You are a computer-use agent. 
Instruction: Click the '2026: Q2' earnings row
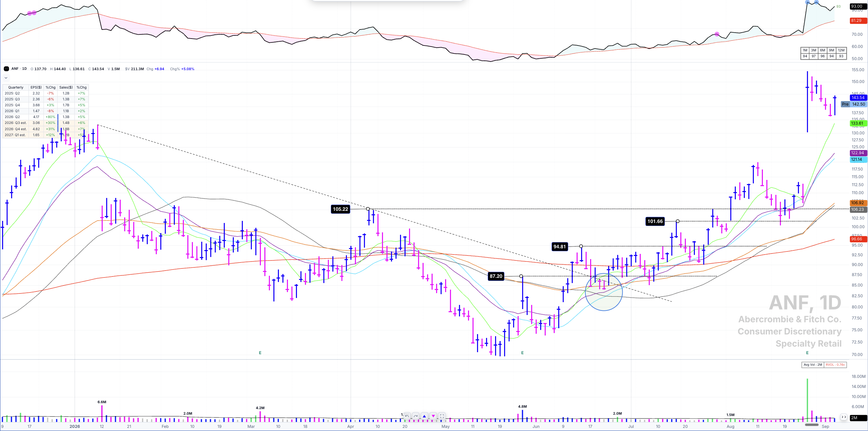point(46,117)
